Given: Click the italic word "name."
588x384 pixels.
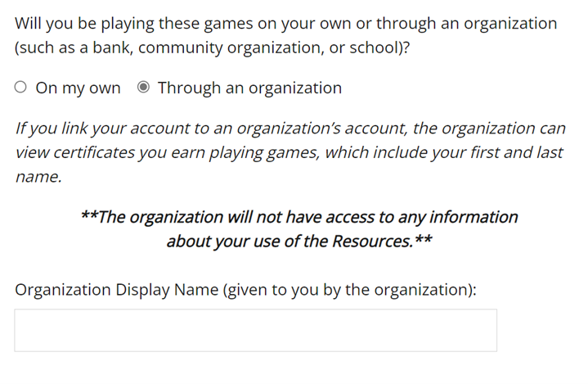Looking at the screenshot, I should pyautogui.click(x=38, y=177).
